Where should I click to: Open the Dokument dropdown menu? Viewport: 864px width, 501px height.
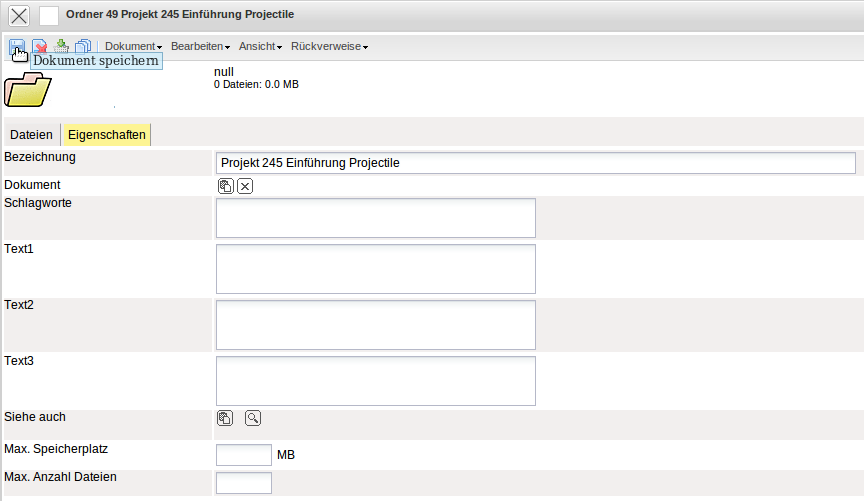click(133, 47)
